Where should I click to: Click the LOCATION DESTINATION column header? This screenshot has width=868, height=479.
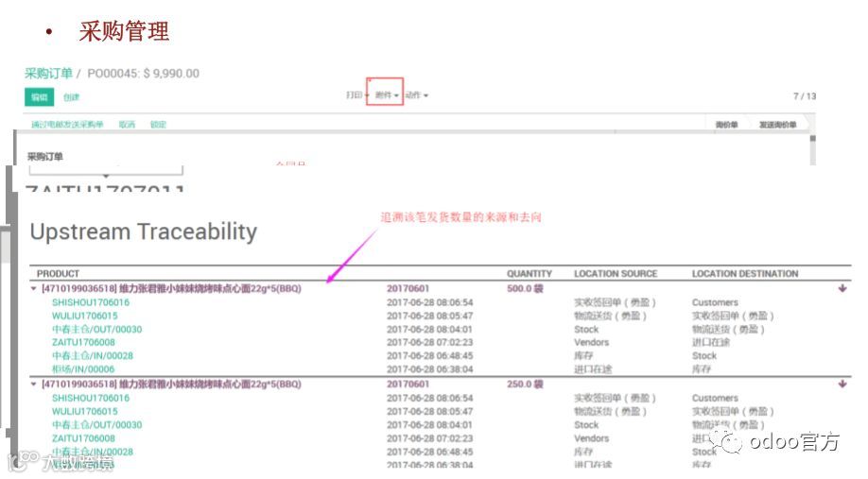coord(745,274)
